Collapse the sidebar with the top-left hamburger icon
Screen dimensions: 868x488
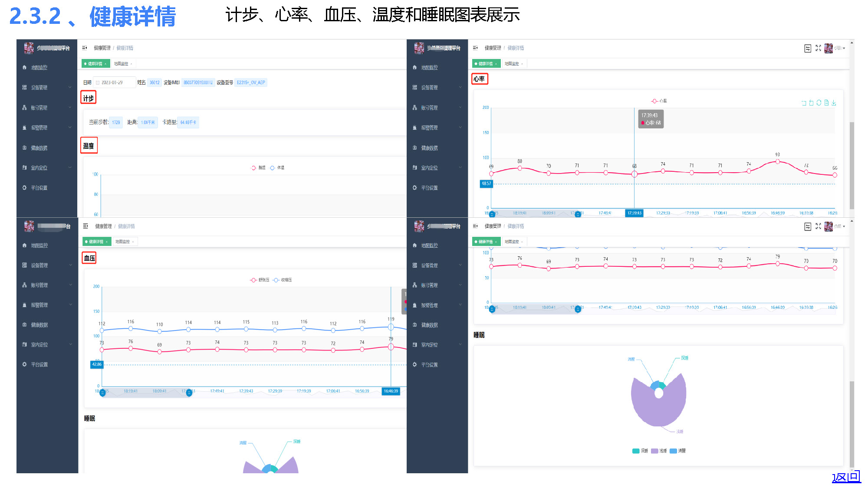pyautogui.click(x=85, y=48)
